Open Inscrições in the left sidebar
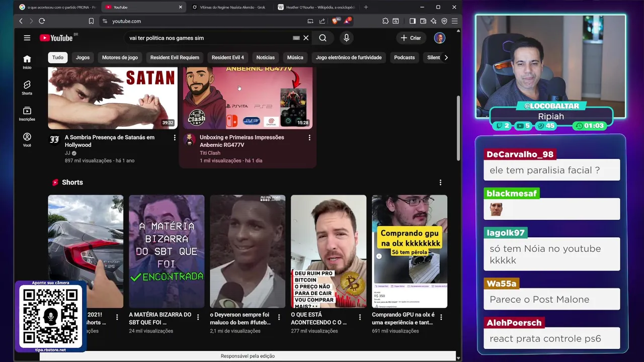The width and height of the screenshot is (644, 362). tap(27, 114)
